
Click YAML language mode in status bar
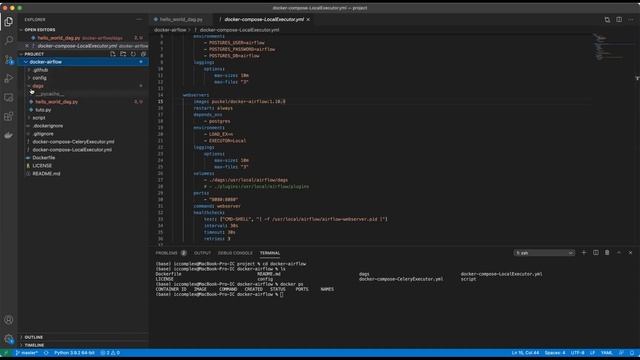pyautogui.click(x=607, y=353)
